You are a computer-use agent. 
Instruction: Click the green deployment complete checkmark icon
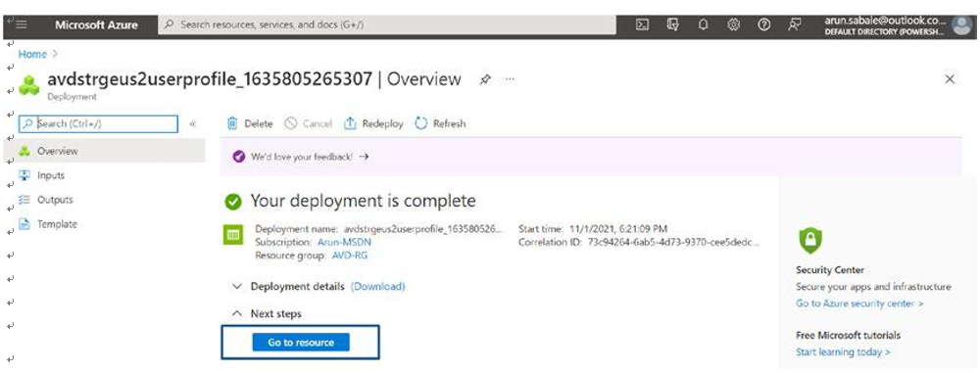point(233,201)
